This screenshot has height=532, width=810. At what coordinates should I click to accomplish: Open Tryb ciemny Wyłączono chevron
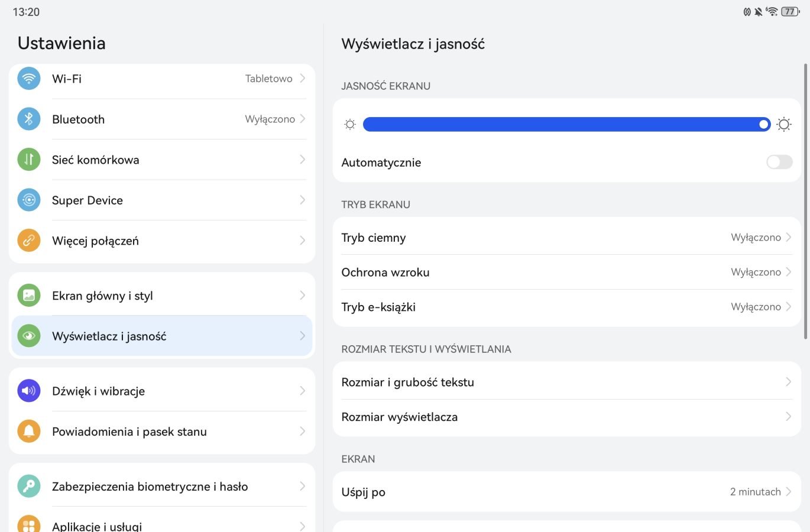click(x=789, y=237)
